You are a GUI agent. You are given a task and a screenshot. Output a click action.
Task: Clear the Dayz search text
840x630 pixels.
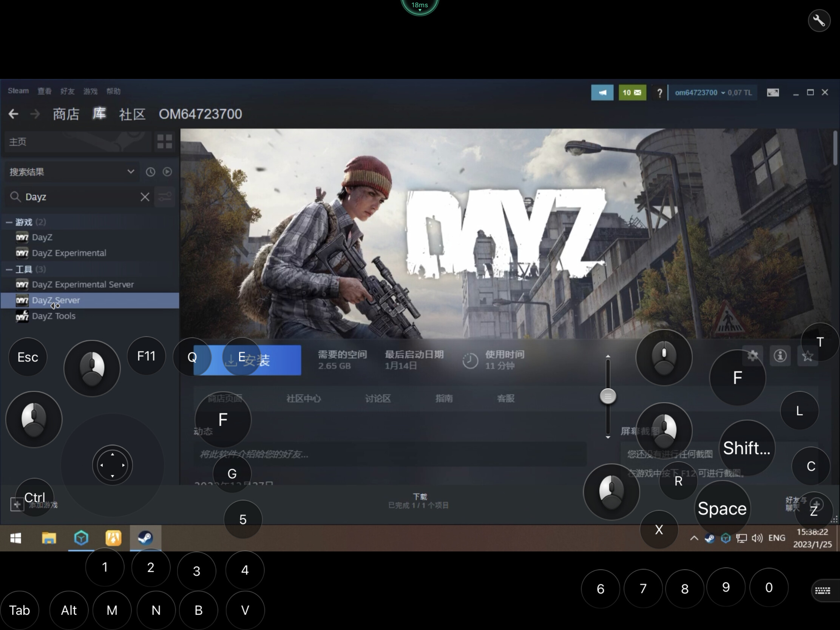[145, 197]
